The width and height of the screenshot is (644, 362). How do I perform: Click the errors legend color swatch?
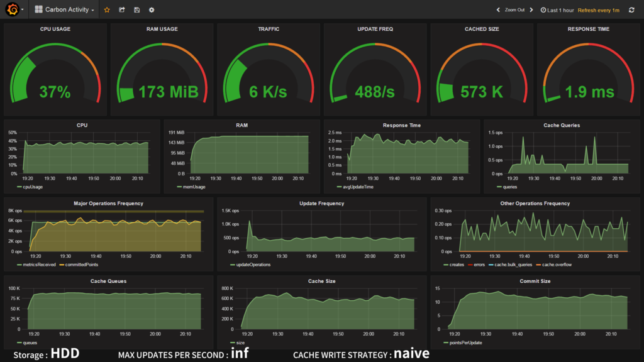pyautogui.click(x=470, y=265)
